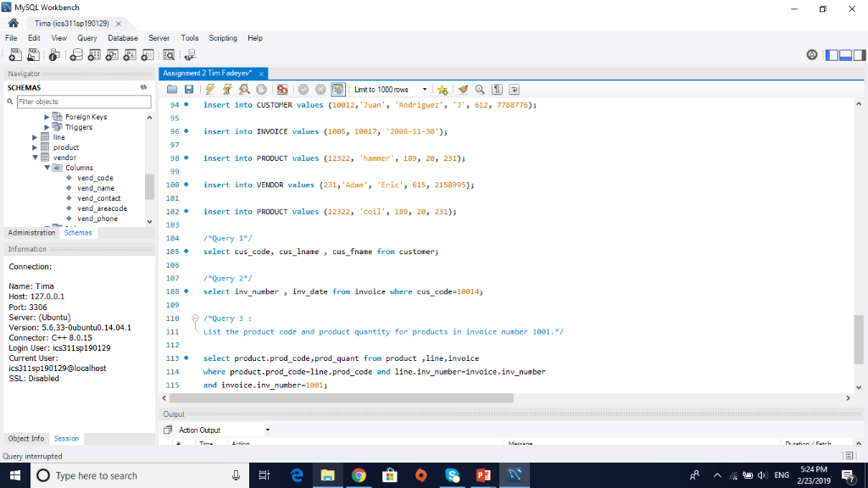
Task: Close the Assignment 2 Tim Fadeyev tab
Action: (x=261, y=73)
